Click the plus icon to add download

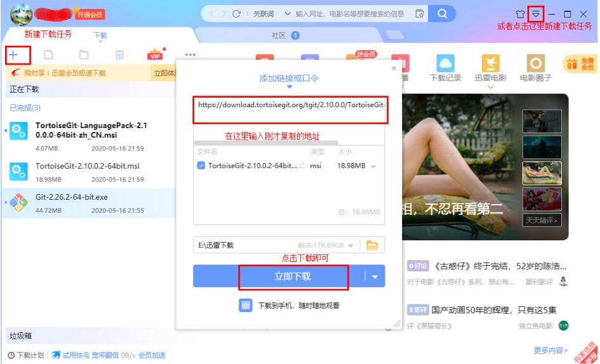(x=13, y=55)
